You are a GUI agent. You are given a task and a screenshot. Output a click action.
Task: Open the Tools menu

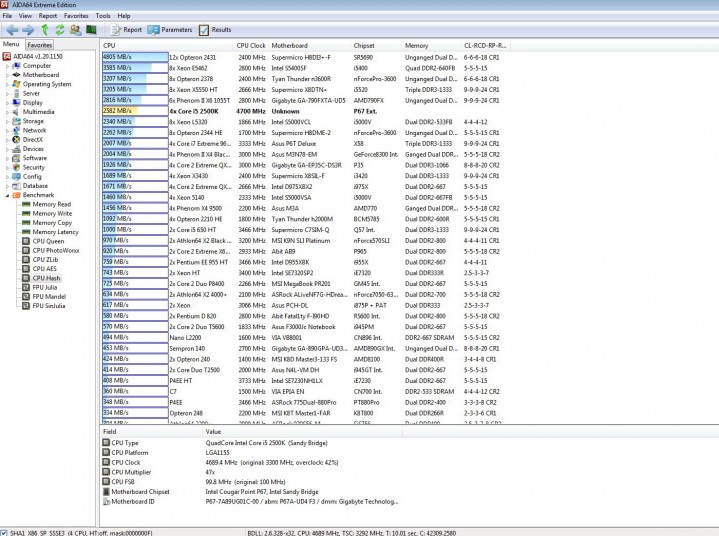coord(103,16)
